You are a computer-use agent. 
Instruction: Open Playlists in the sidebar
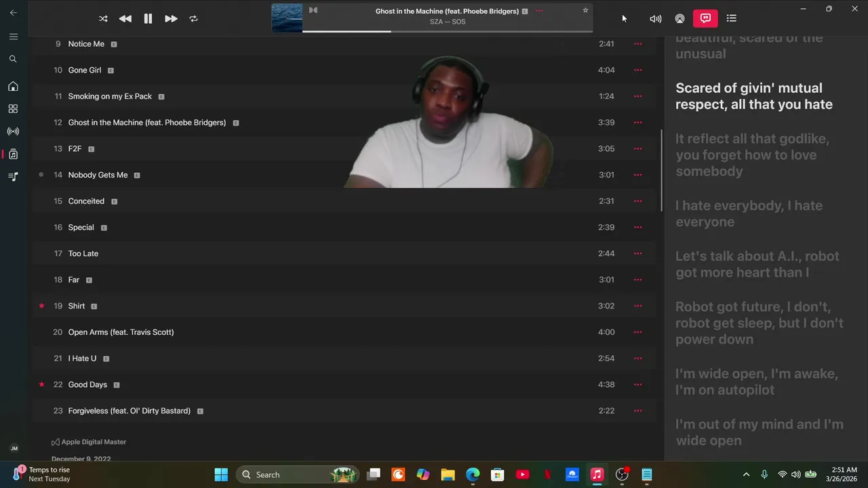tap(13, 176)
